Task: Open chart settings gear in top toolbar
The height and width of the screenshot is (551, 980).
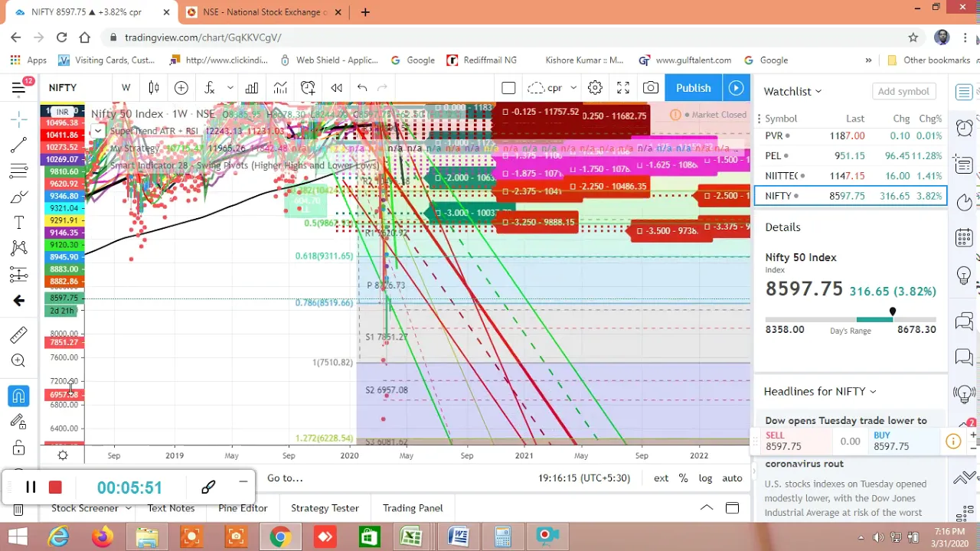Action: tap(595, 88)
